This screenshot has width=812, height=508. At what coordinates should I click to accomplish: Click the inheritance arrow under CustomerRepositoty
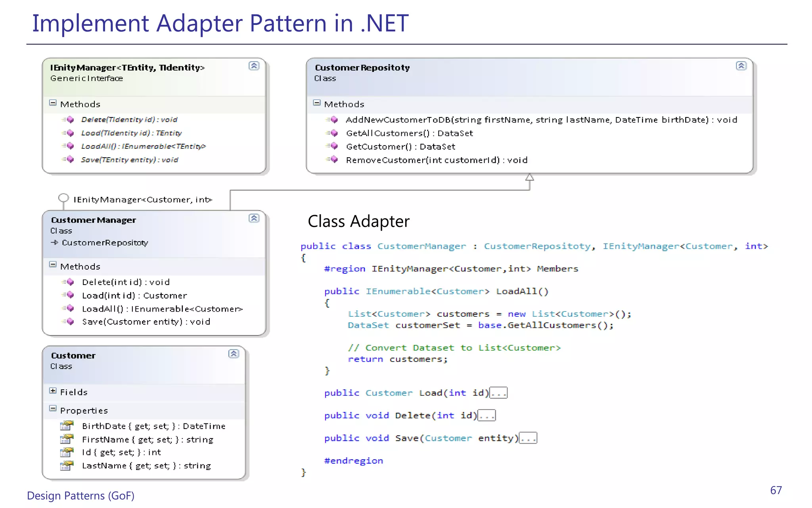(529, 177)
